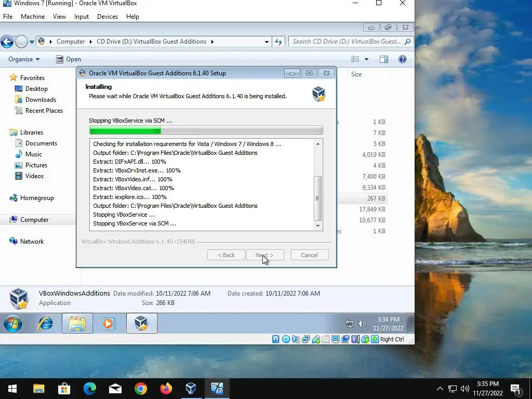
Task: Open VirtualBox Manager on host taskbar
Action: (191, 389)
